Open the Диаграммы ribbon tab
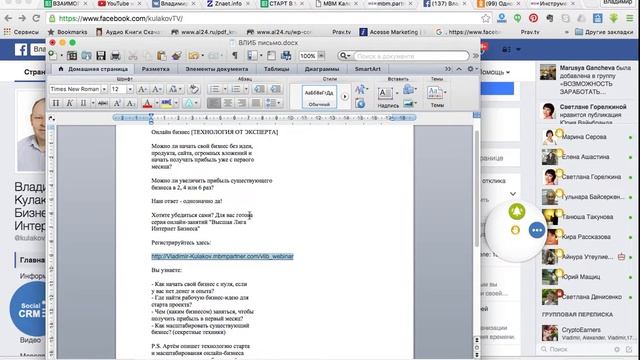The image size is (640, 360). point(321,69)
